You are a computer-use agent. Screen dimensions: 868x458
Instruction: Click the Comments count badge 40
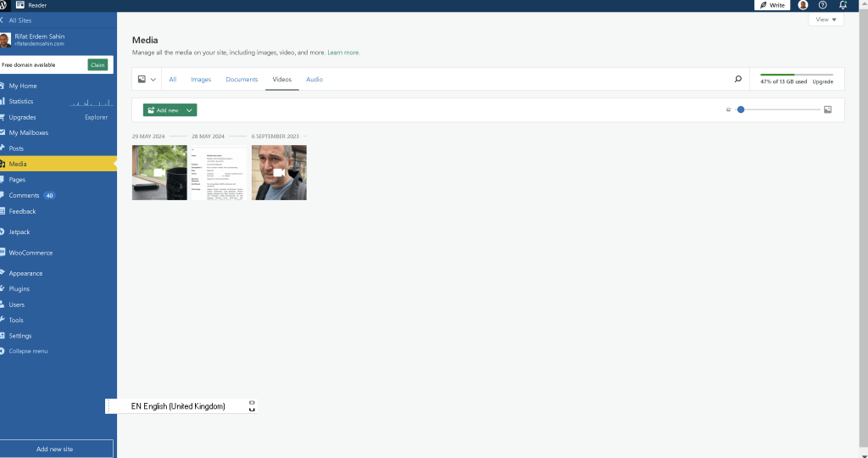pyautogui.click(x=49, y=195)
